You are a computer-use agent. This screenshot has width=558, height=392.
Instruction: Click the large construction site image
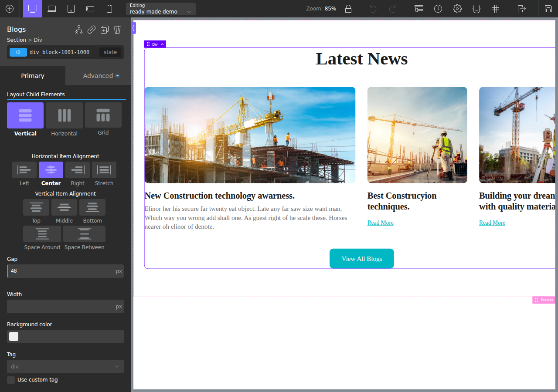(250, 135)
